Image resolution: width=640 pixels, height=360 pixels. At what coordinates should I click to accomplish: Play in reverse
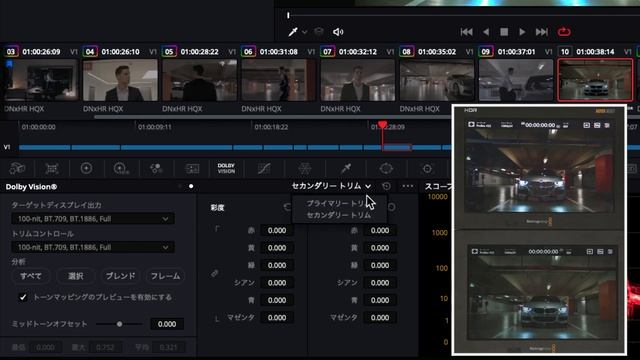(486, 32)
